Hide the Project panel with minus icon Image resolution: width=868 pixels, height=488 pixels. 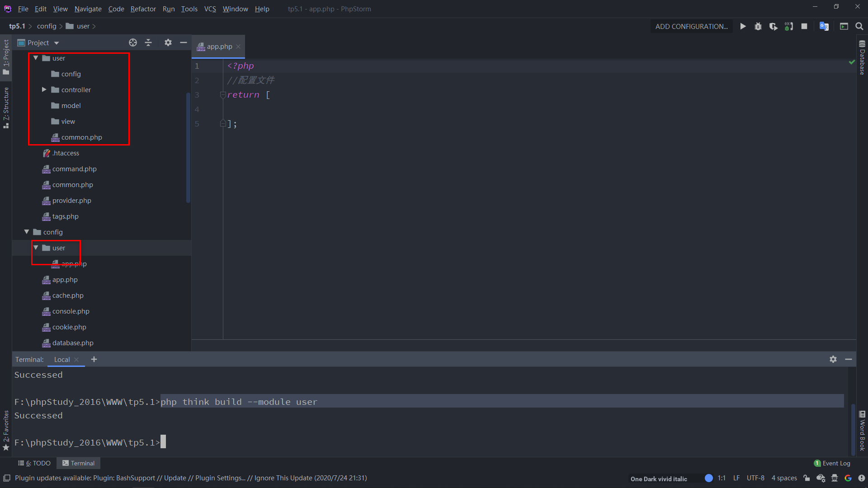(x=184, y=42)
